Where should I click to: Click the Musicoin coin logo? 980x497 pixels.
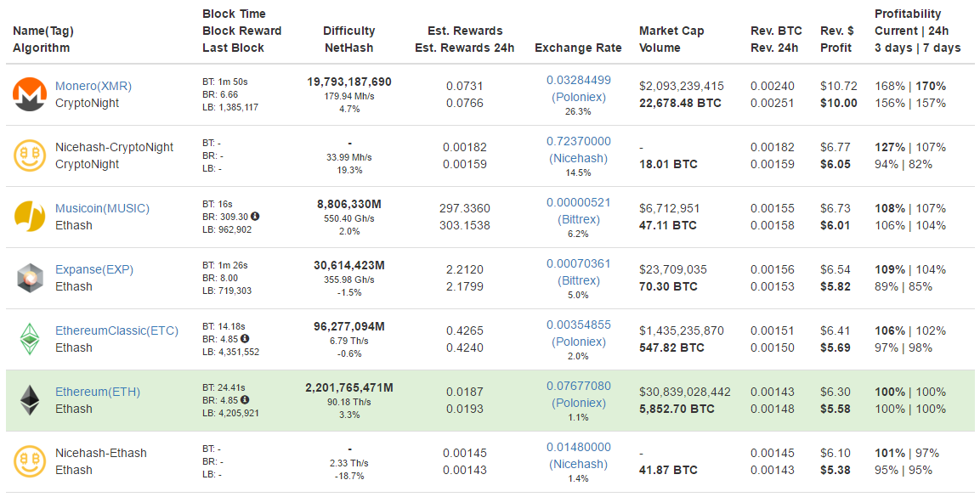click(30, 217)
